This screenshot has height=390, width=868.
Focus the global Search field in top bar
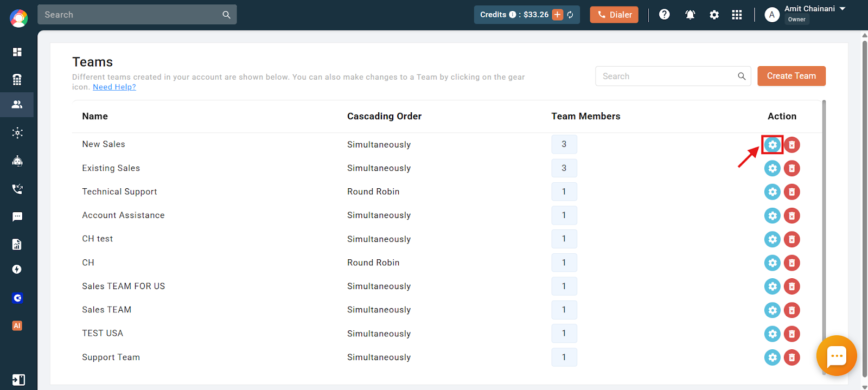(137, 15)
